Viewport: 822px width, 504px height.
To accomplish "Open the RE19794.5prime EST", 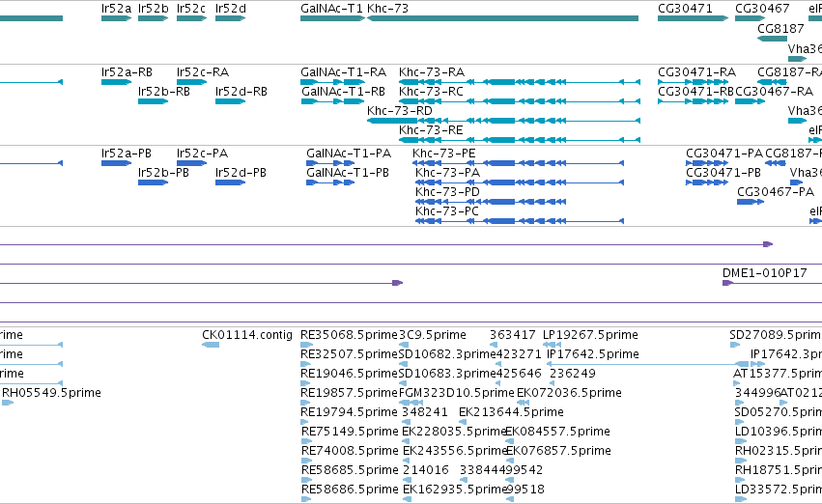I will [306, 422].
